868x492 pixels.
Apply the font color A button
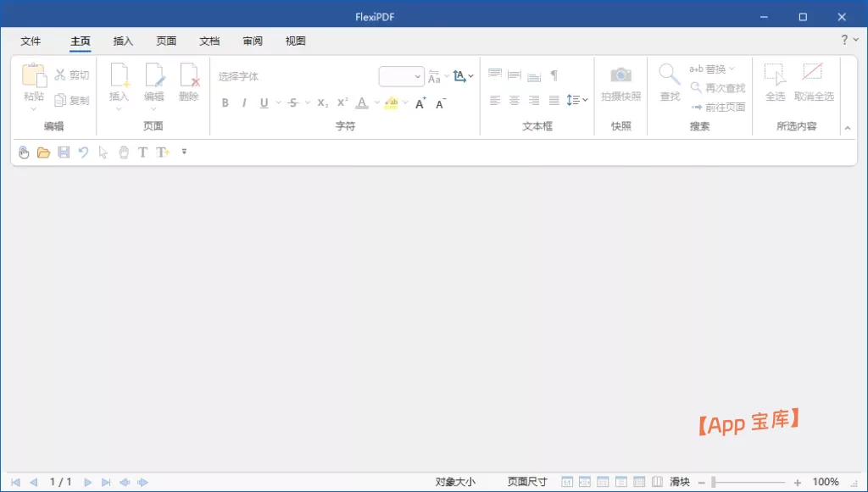click(x=362, y=102)
